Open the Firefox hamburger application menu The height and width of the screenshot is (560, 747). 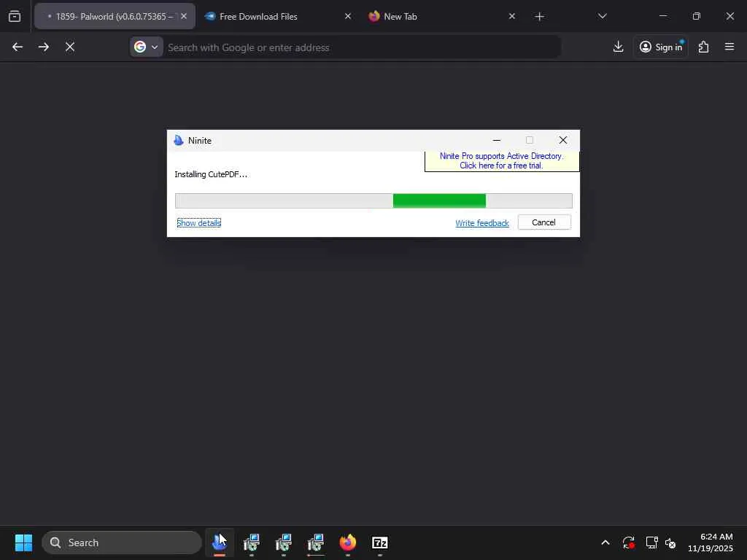pos(729,47)
